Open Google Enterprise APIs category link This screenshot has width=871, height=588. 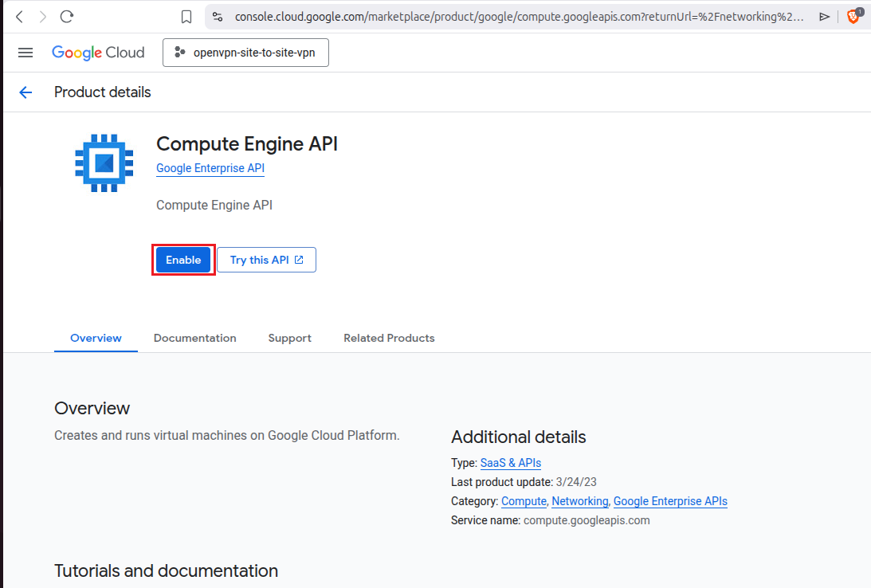[x=670, y=501]
